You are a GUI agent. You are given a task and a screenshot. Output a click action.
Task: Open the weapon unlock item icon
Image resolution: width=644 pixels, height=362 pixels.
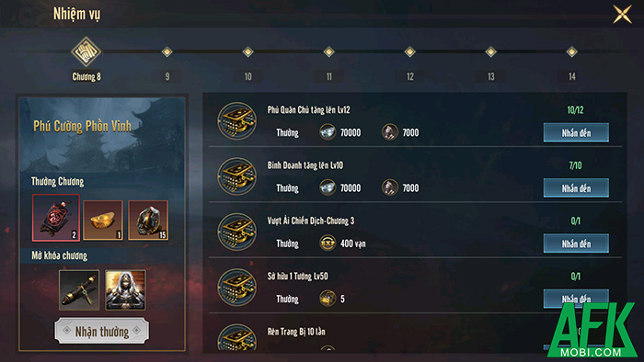[79, 289]
